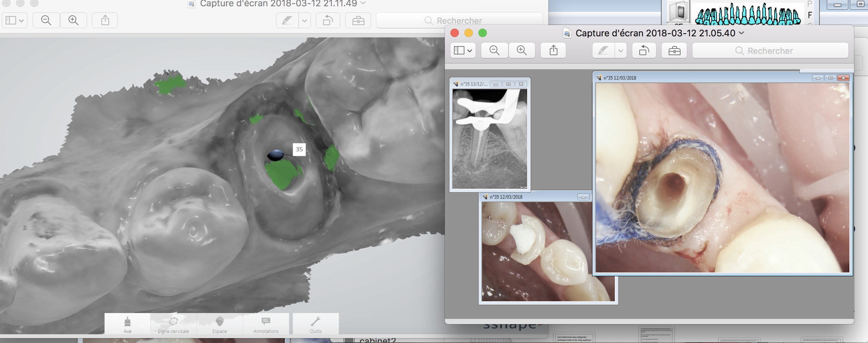This screenshot has width=868, height=343.
Task: Click the Rechercher field in the front window
Action: click(x=770, y=51)
